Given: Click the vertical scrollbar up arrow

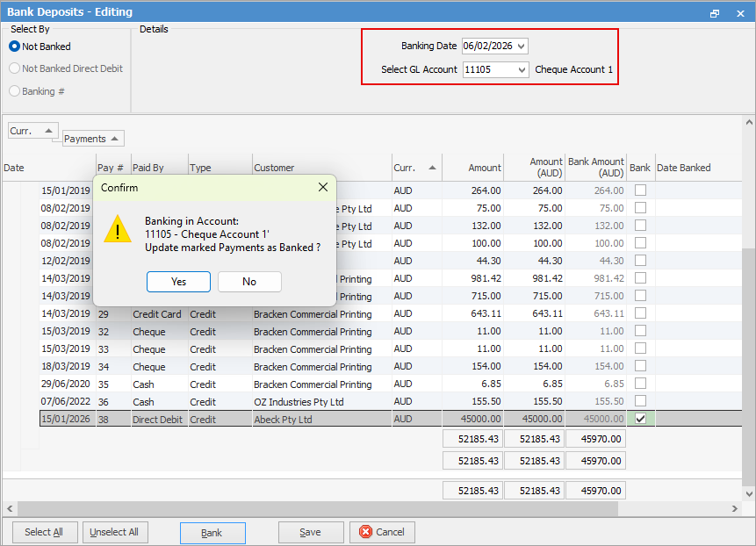Looking at the screenshot, I should pyautogui.click(x=749, y=122).
